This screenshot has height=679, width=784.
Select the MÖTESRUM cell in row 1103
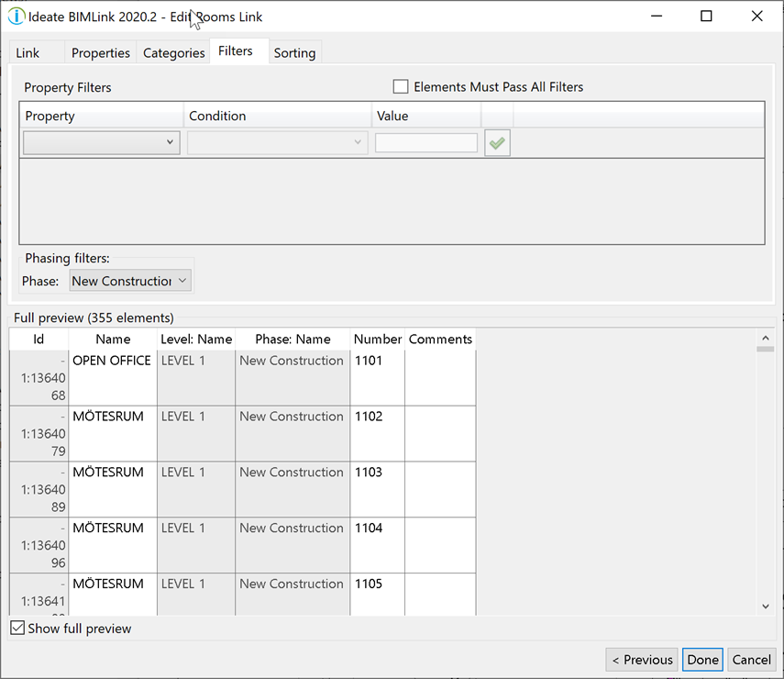click(x=113, y=489)
